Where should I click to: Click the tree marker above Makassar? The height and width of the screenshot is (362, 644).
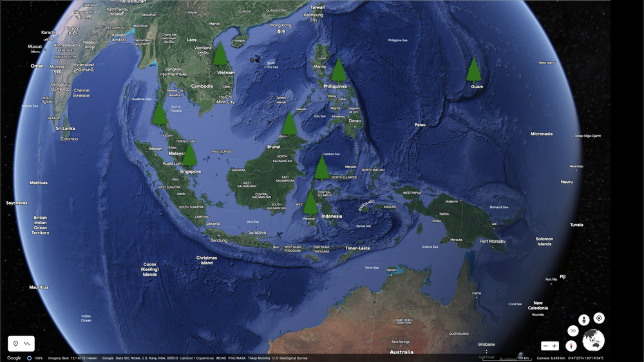tap(310, 203)
